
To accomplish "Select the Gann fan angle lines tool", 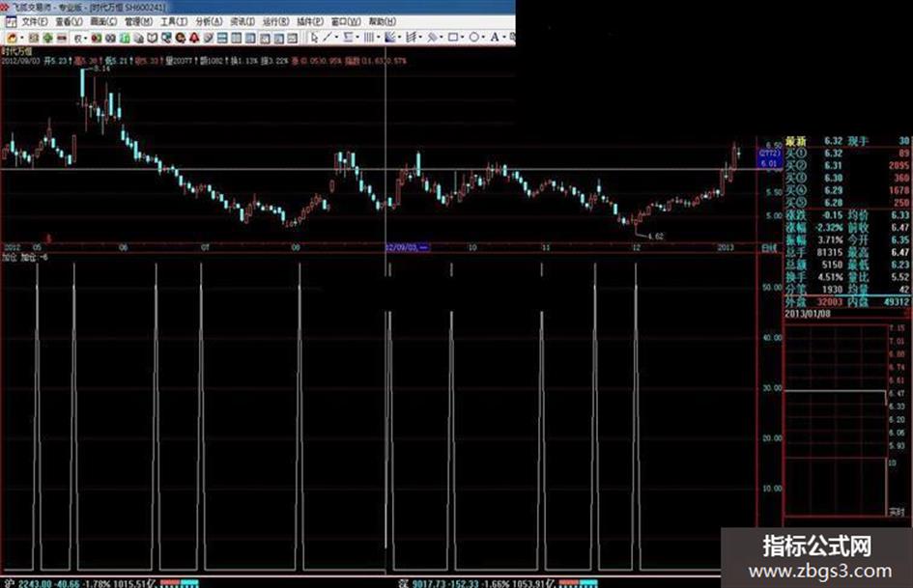I will 390,38.
